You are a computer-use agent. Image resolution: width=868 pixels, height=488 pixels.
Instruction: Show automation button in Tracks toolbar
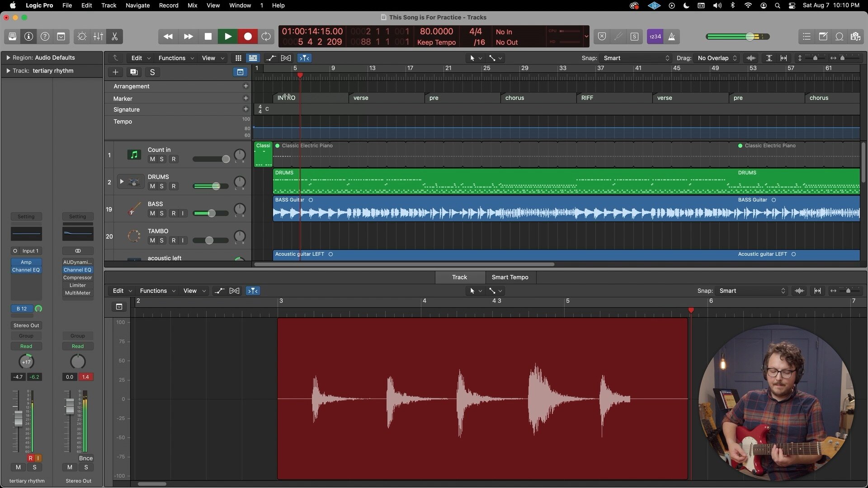point(271,58)
